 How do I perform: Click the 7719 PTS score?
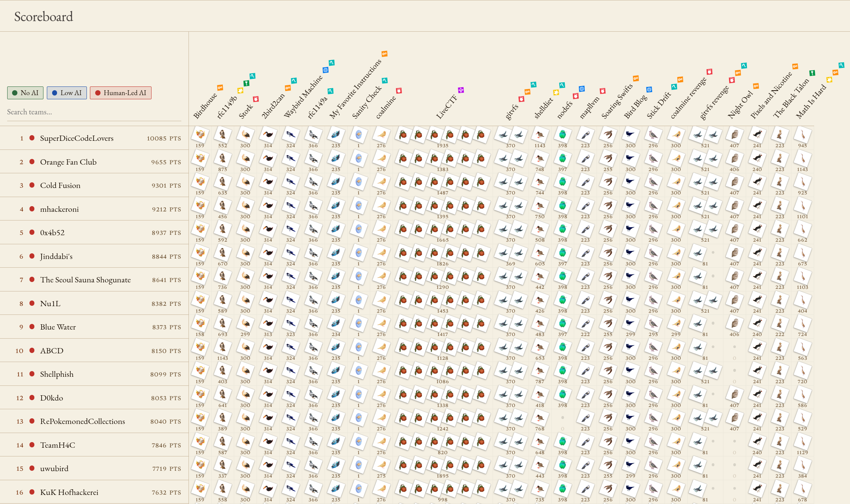[167, 469]
